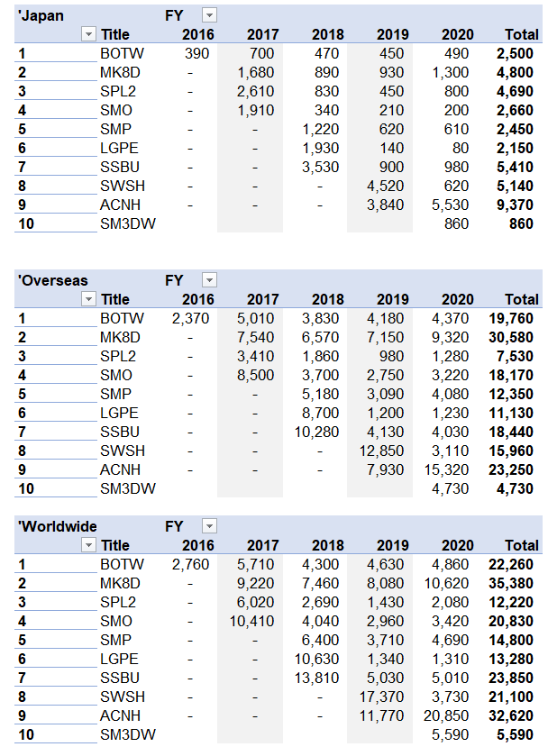This screenshot has height=756, width=548.
Task: Click the Overseas MK8D total 30,580
Action: pos(511,337)
